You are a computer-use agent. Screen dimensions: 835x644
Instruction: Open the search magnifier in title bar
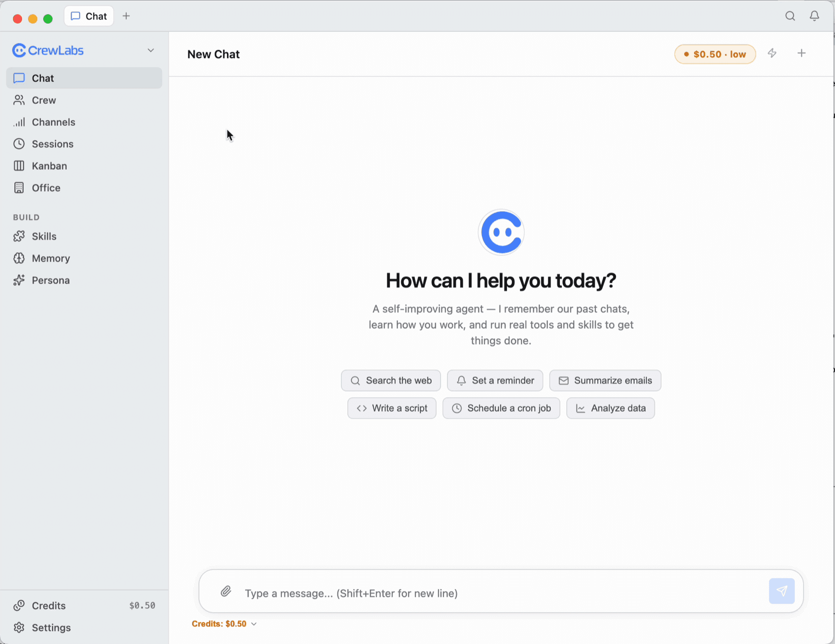790,16
